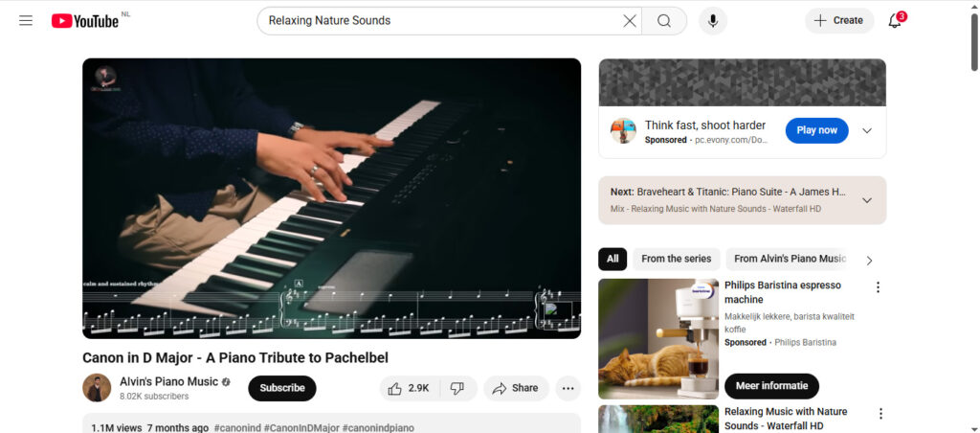Image resolution: width=980 pixels, height=433 pixels.
Task: Open more actions under the video
Action: (568, 389)
